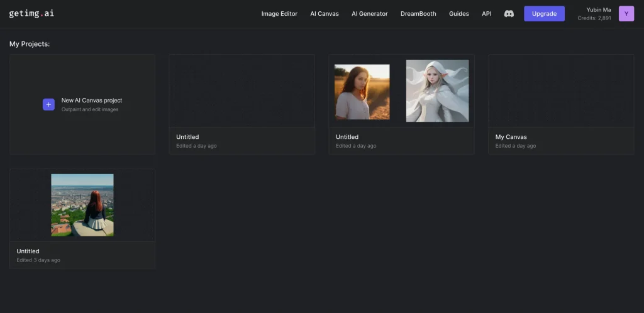Click the Discord icon in header

tap(509, 14)
